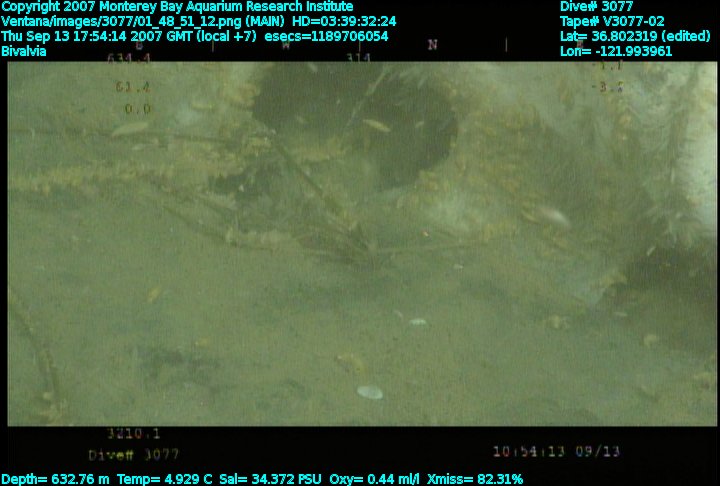
Task: Click the '634.4' video overlay number
Action: 129,58
